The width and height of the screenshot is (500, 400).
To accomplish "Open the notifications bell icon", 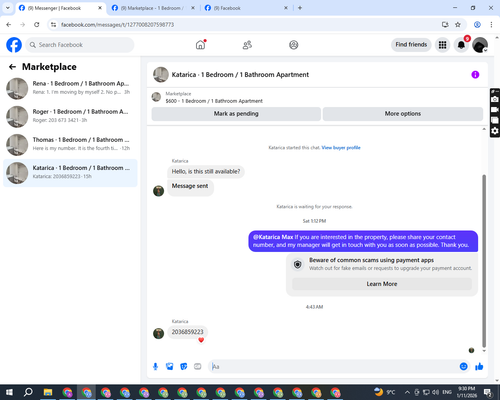I will (461, 45).
